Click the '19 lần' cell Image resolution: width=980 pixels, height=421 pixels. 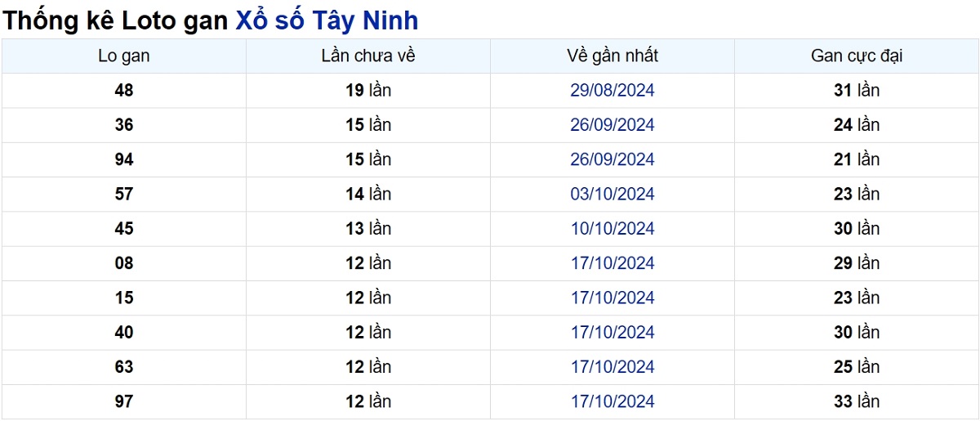pos(368,91)
